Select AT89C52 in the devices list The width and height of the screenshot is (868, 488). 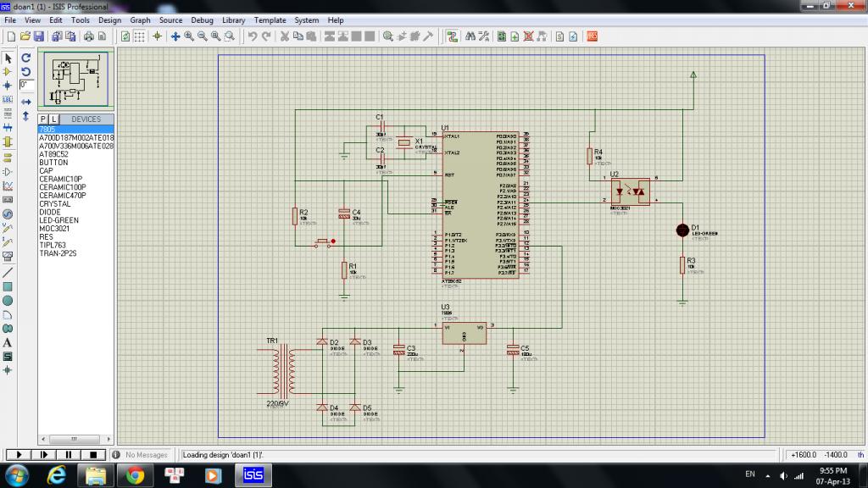54,154
